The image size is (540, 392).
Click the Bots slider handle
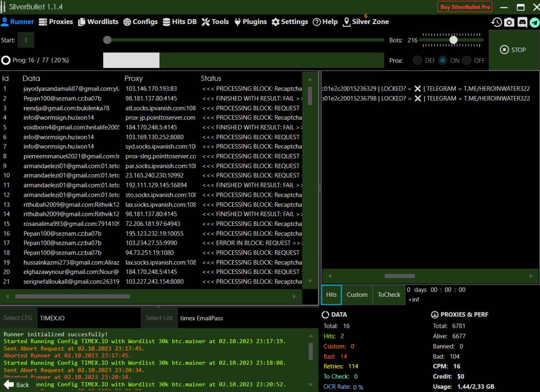pos(454,40)
